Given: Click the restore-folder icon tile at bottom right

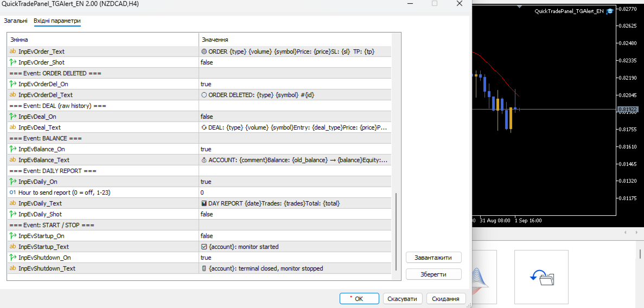Looking at the screenshot, I should (x=541, y=277).
